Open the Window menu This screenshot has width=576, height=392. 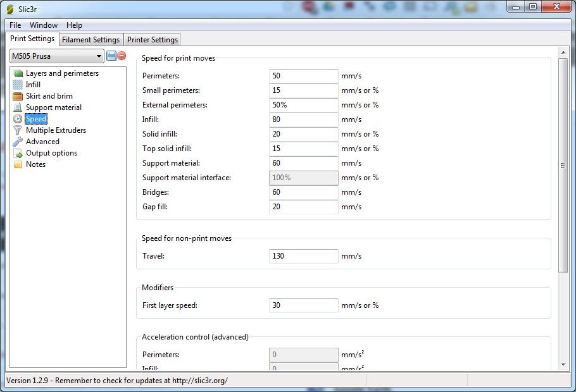[x=44, y=25]
